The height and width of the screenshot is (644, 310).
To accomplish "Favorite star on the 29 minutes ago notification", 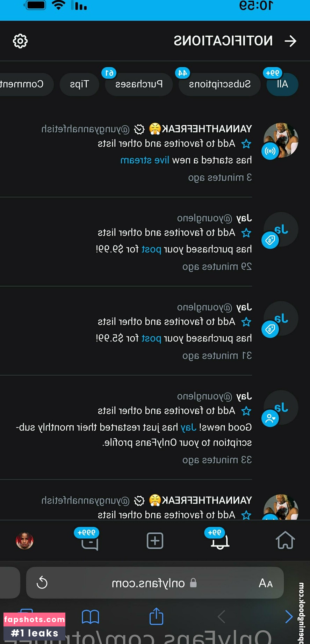I will pyautogui.click(x=246, y=233).
